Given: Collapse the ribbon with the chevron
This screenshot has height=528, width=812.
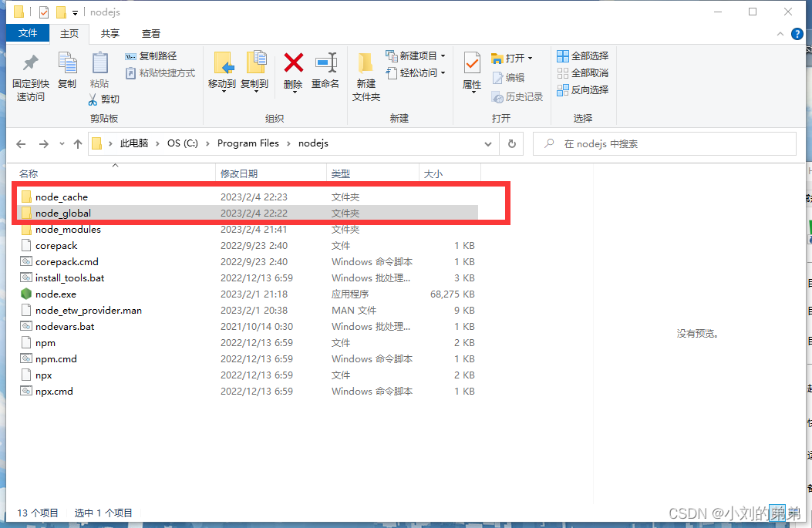Looking at the screenshot, I should pos(780,34).
